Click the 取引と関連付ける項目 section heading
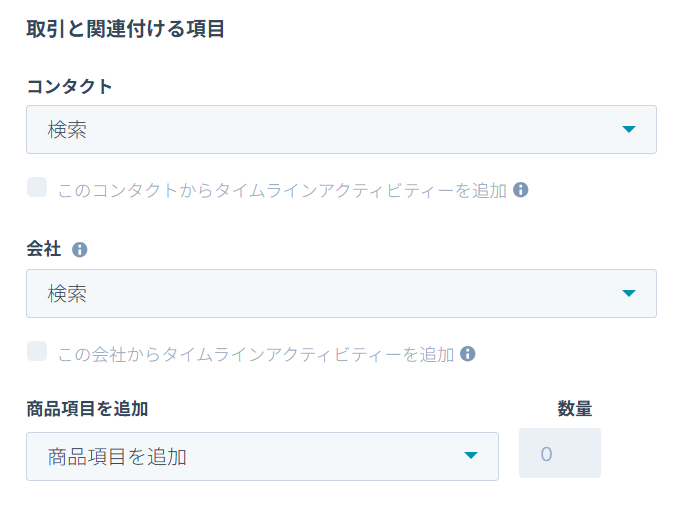Screen dimensions: 698x527 pyautogui.click(x=125, y=29)
